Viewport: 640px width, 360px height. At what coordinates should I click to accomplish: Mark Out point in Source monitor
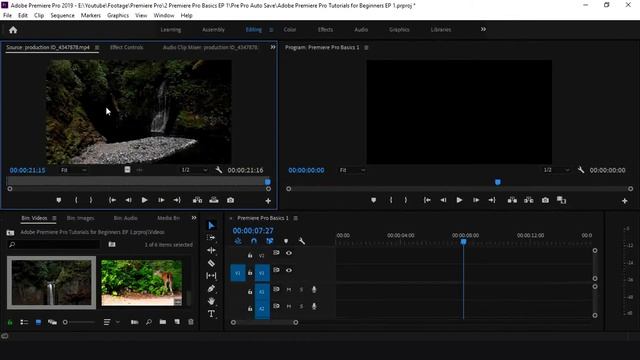coord(91,200)
